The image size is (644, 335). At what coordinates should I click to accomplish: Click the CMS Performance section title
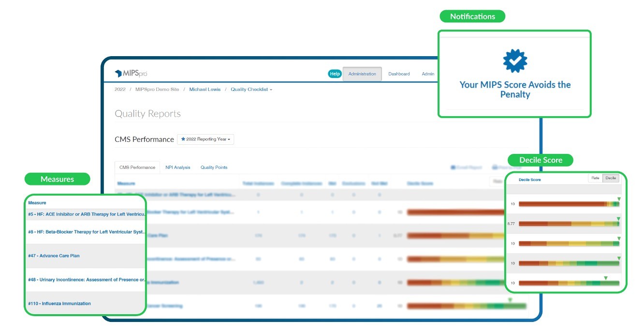[144, 139]
